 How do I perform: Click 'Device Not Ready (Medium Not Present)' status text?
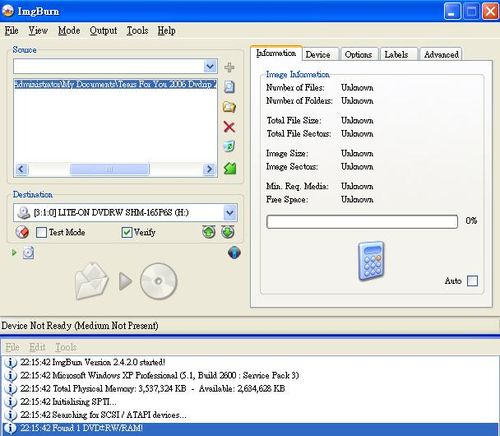coord(80,325)
